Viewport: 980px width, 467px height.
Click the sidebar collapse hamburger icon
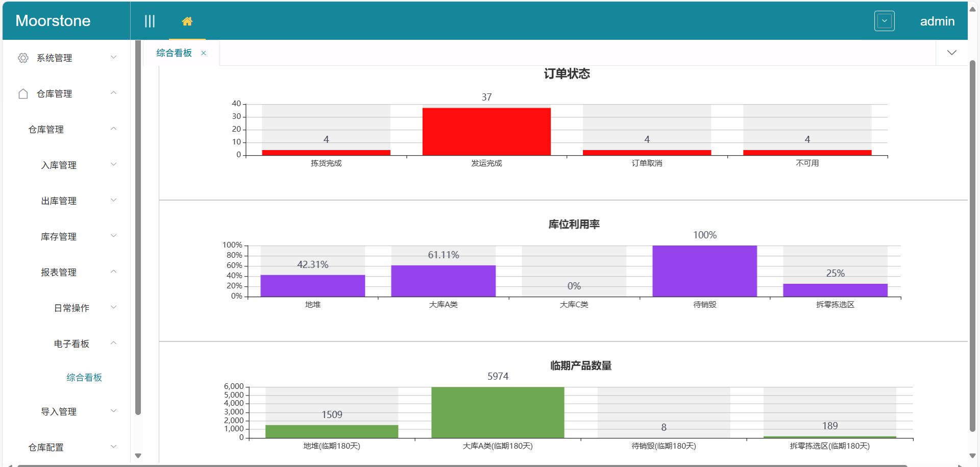click(150, 20)
